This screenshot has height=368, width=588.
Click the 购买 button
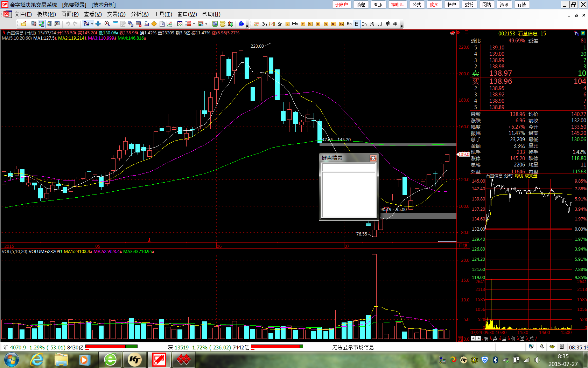(x=434, y=5)
